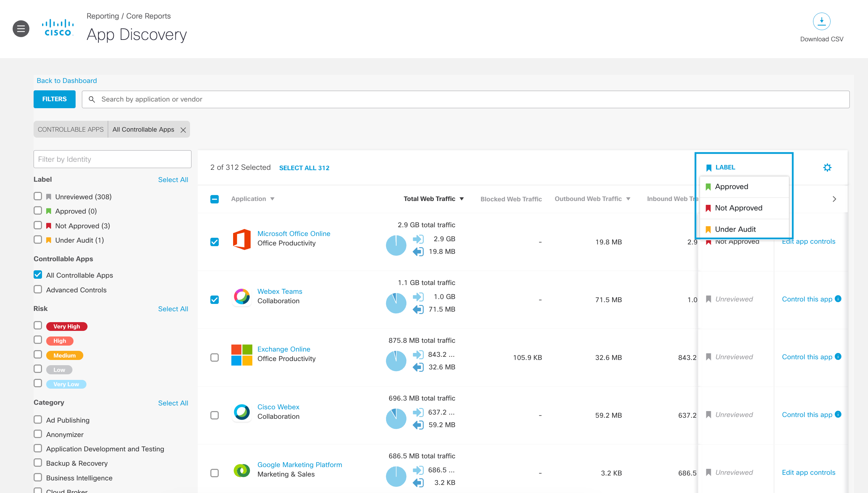Screen dimensions: 868x493
Task: Click the Very Low risk badge
Action: 66,384
